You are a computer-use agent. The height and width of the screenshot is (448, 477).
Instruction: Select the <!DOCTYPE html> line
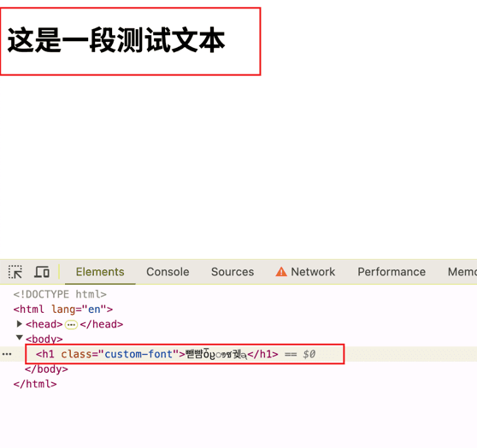click(60, 294)
